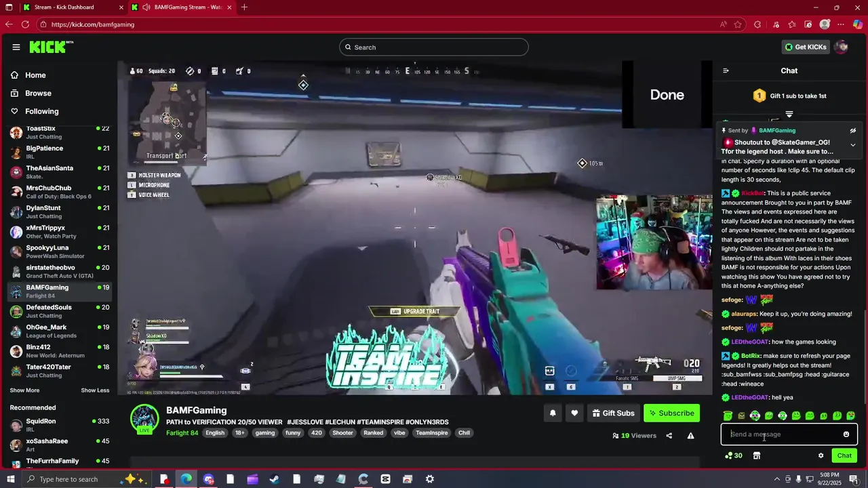Focus the Search box

(434, 47)
